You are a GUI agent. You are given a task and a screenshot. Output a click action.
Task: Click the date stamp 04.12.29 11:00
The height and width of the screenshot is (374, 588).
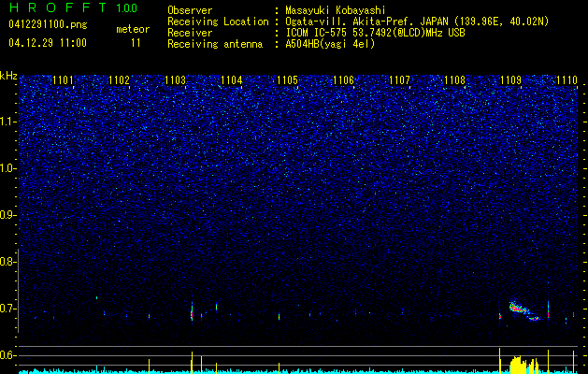48,43
